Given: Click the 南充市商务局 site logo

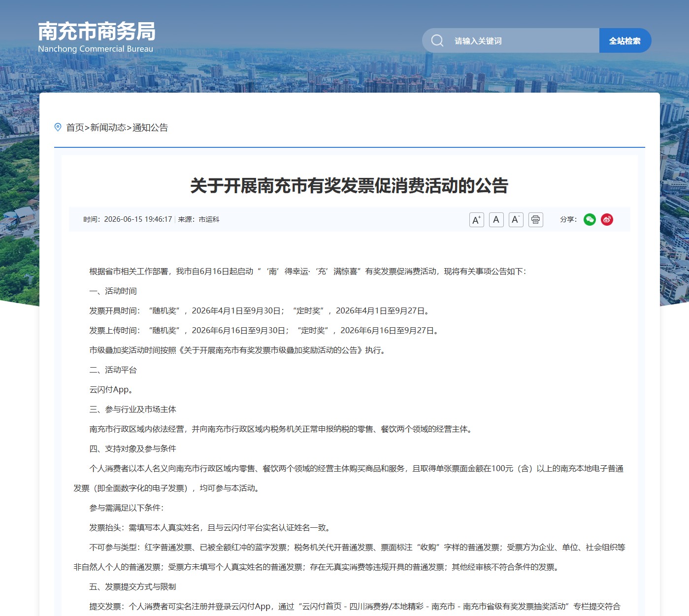Looking at the screenshot, I should pyautogui.click(x=97, y=32).
